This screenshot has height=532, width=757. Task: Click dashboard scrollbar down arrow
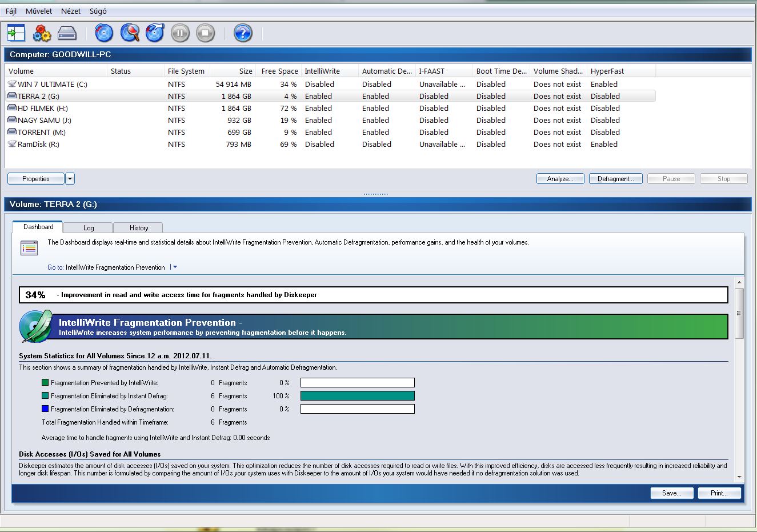[739, 477]
